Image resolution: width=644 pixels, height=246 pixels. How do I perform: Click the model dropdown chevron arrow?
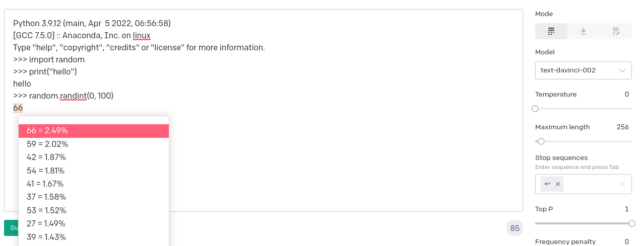[x=622, y=70]
